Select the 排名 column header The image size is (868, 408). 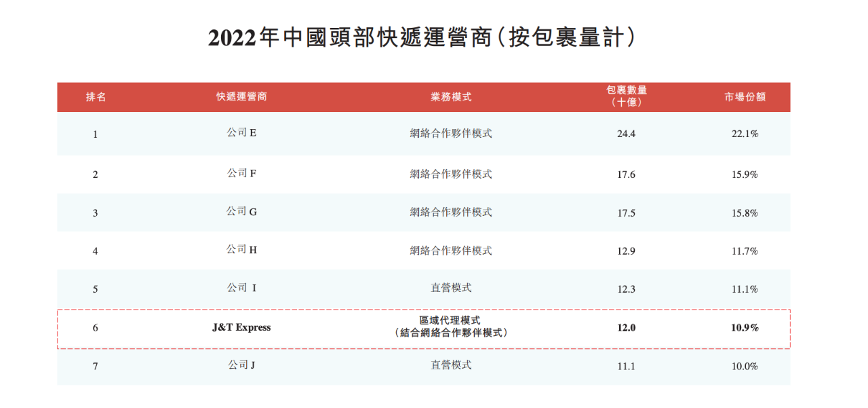click(x=95, y=96)
